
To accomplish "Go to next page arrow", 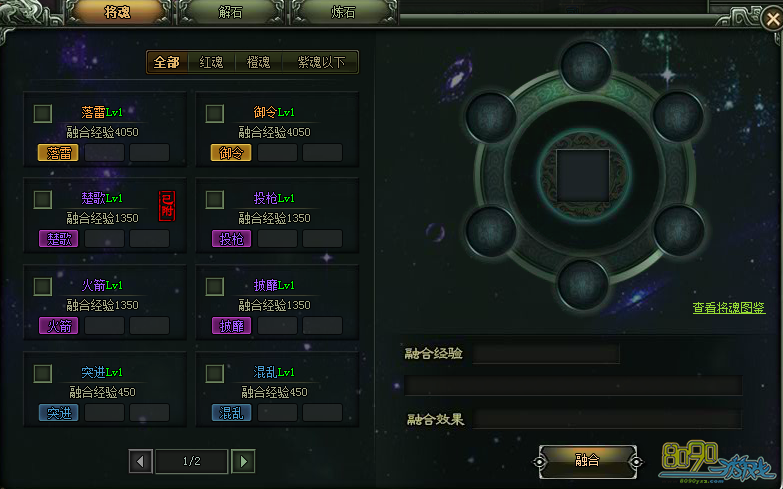I will point(243,462).
